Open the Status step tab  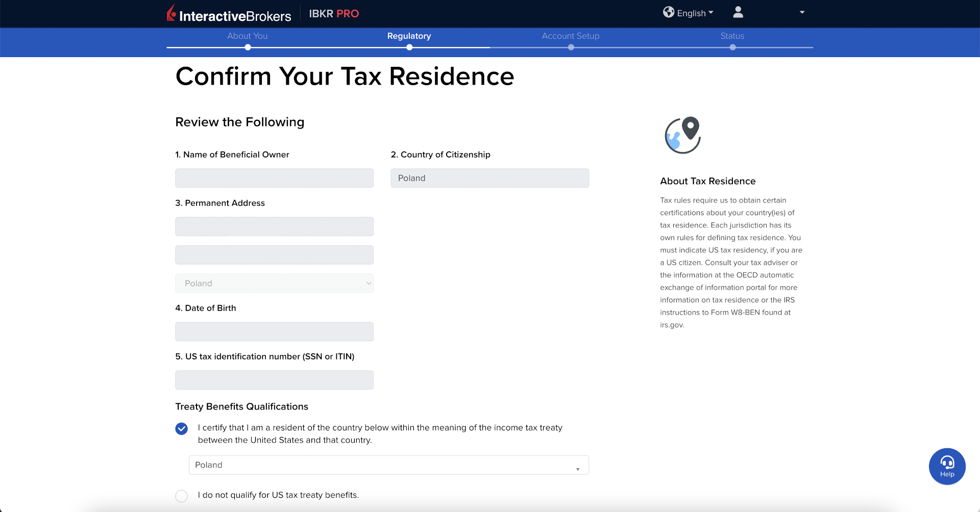click(732, 36)
